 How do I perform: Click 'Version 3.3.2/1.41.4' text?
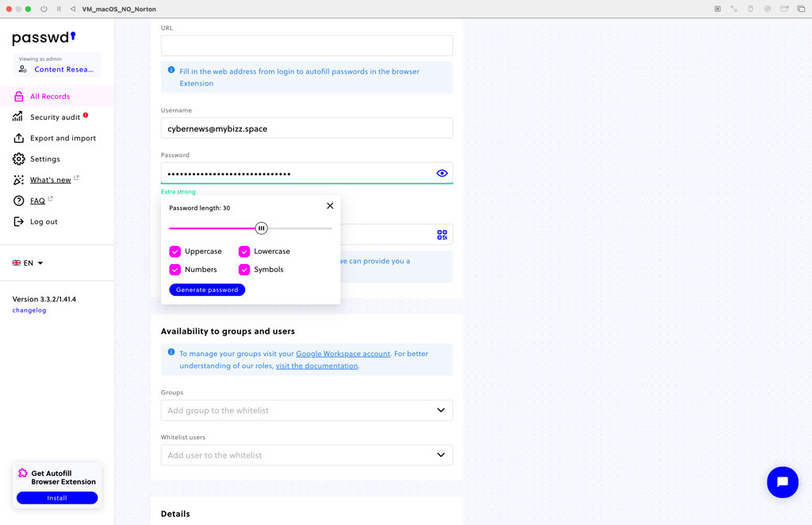coord(44,299)
